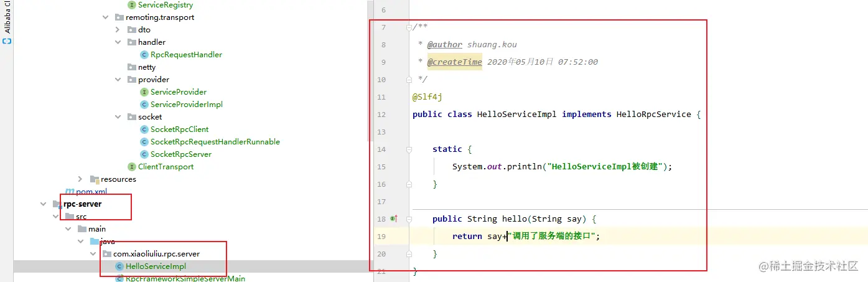The width and height of the screenshot is (868, 282).
Task: Click the SocketRpcRequestHandlerRunnable class icon
Action: 144,142
